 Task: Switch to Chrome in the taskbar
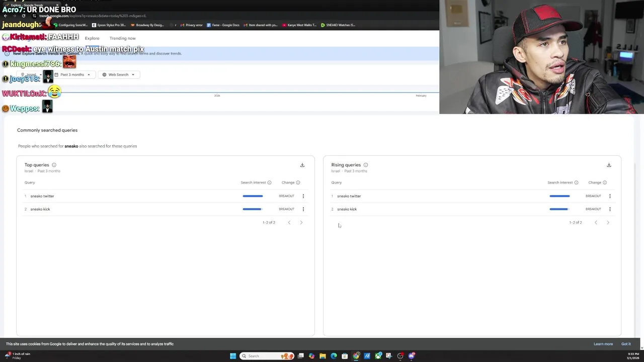tap(356, 356)
